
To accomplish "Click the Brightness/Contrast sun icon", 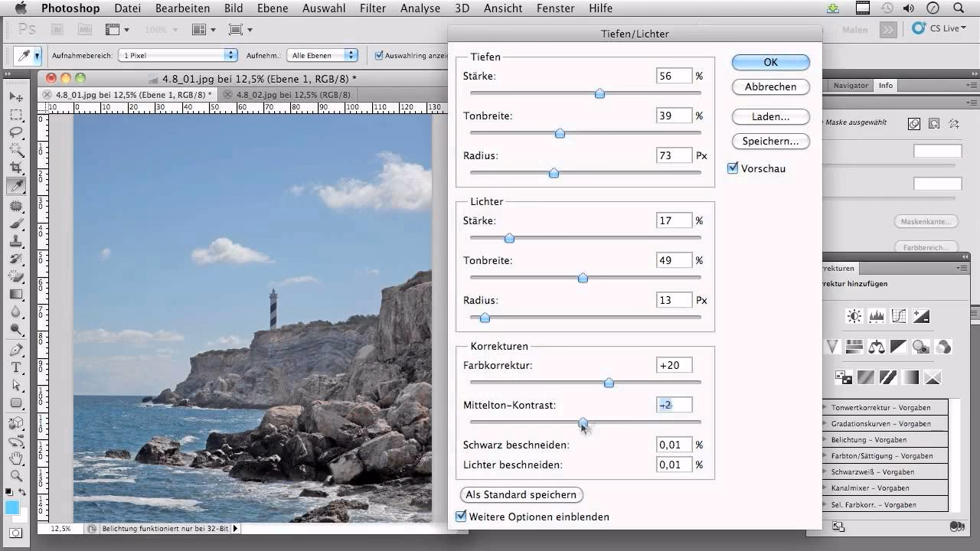I will (x=854, y=316).
